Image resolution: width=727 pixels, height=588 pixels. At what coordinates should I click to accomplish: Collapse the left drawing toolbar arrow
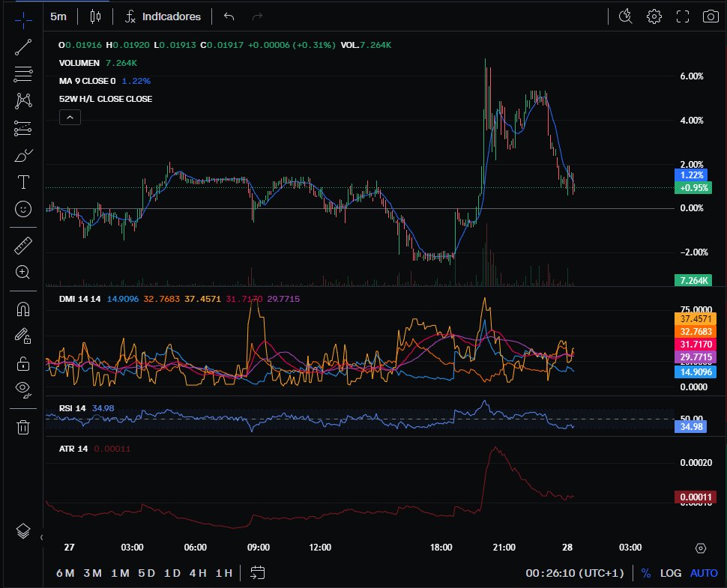(41, 538)
